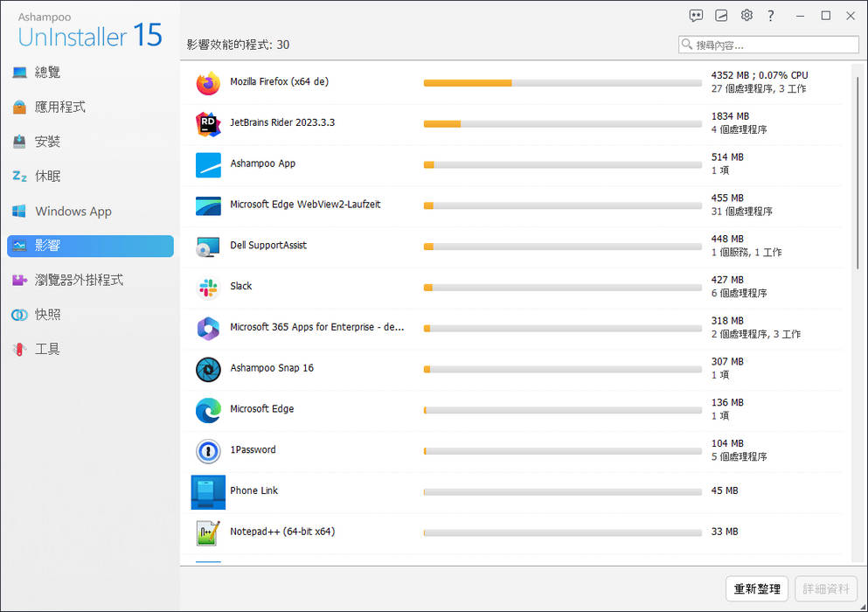
Task: Click the Mozilla Firefox app icon
Action: 208,83
